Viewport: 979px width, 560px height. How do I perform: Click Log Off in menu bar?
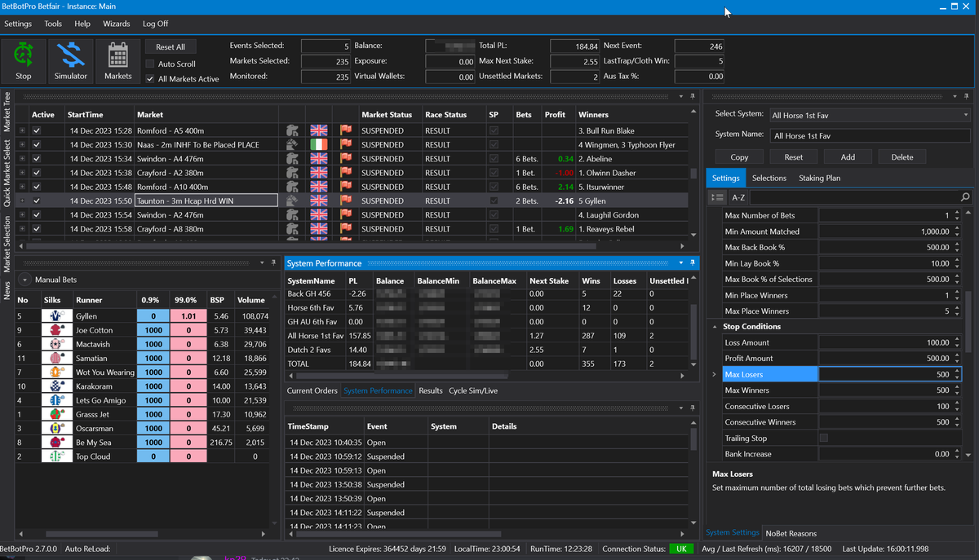point(156,24)
